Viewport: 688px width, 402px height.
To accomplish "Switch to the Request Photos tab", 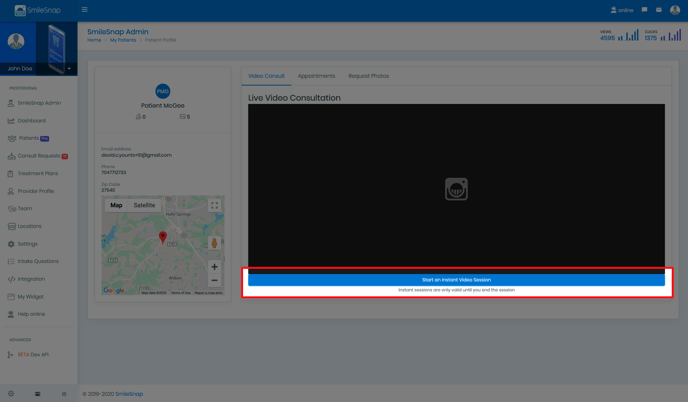I will [369, 76].
